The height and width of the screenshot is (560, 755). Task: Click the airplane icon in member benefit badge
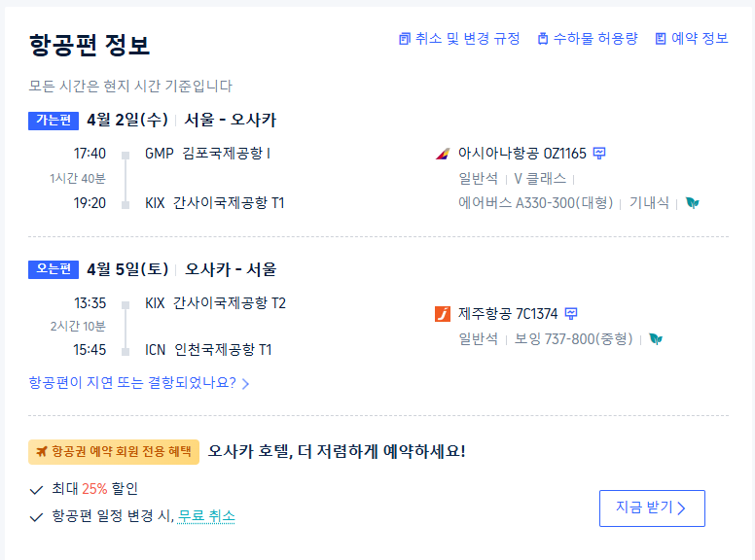[41, 451]
